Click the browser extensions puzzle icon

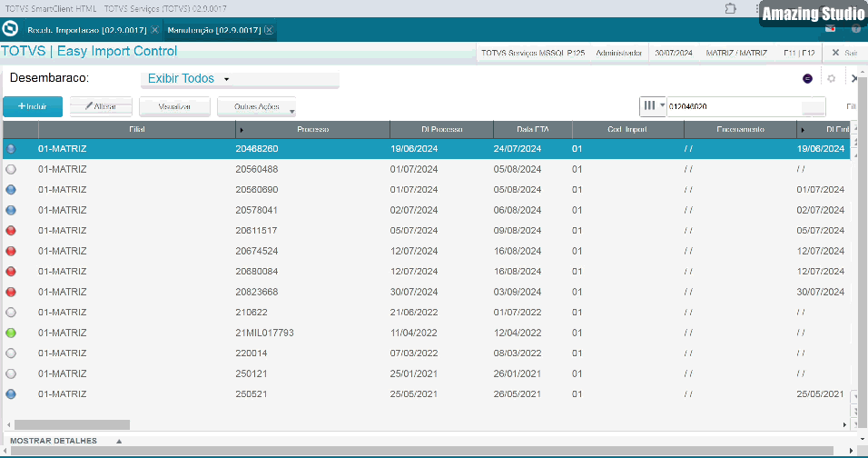(731, 8)
